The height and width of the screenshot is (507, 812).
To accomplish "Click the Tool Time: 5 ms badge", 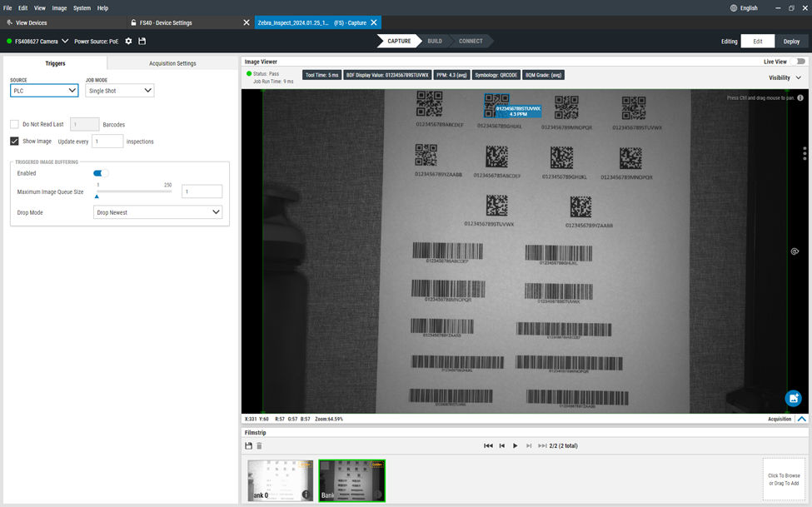I will point(321,75).
